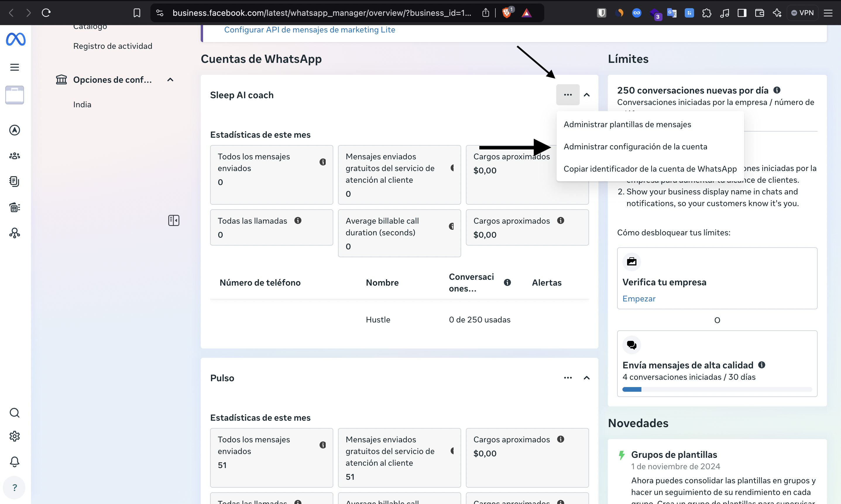
Task: Open the Pulso three-dot options menu
Action: [x=568, y=378]
